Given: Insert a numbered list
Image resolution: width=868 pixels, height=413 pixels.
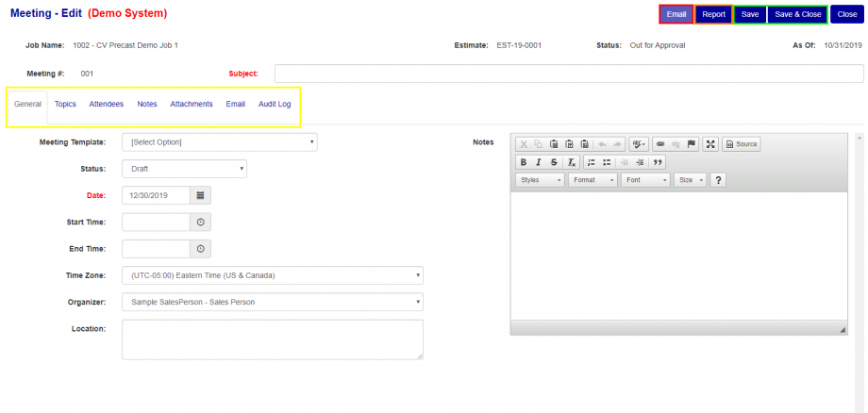Looking at the screenshot, I should coord(592,162).
